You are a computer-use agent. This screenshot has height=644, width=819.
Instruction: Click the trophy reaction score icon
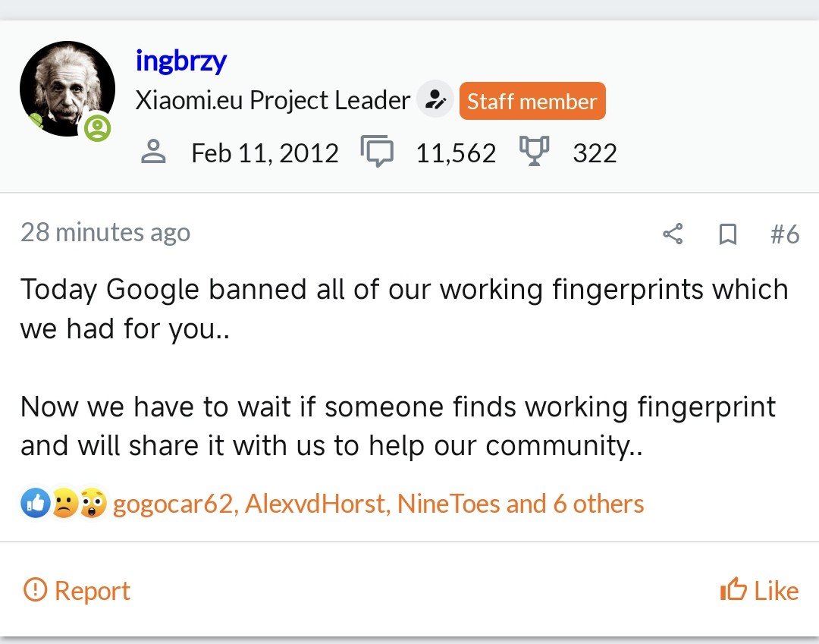coord(534,152)
